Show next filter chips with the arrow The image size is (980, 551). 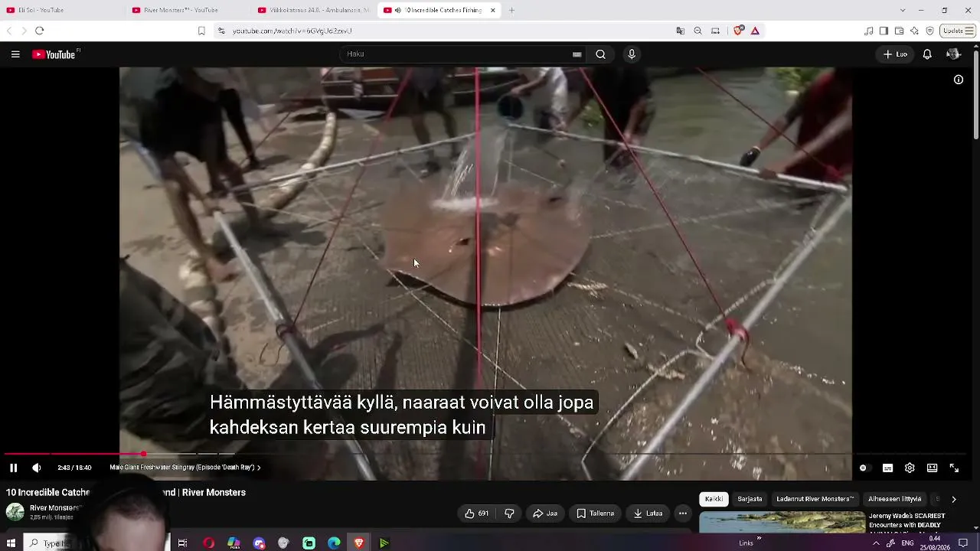pyautogui.click(x=953, y=499)
